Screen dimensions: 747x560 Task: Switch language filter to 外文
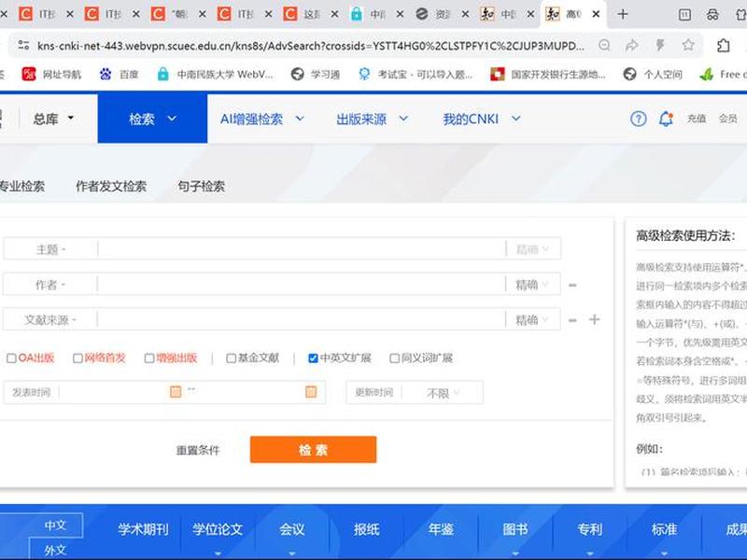(55, 550)
